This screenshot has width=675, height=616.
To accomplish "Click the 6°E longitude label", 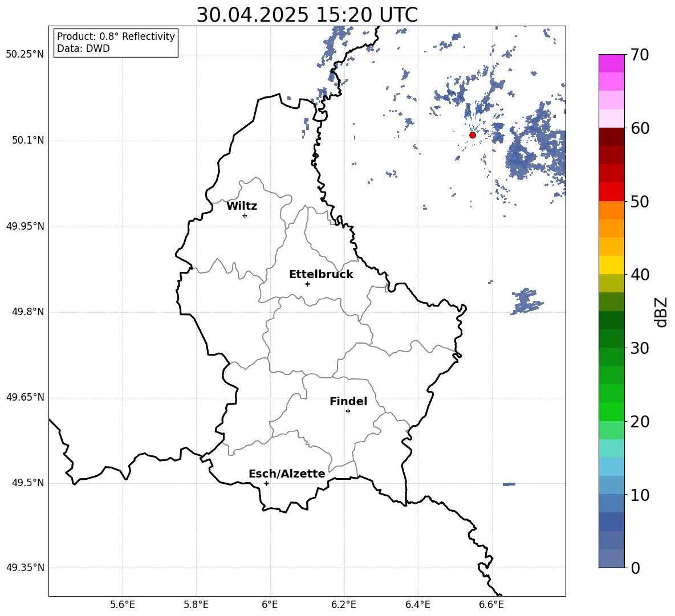I will (x=270, y=605).
